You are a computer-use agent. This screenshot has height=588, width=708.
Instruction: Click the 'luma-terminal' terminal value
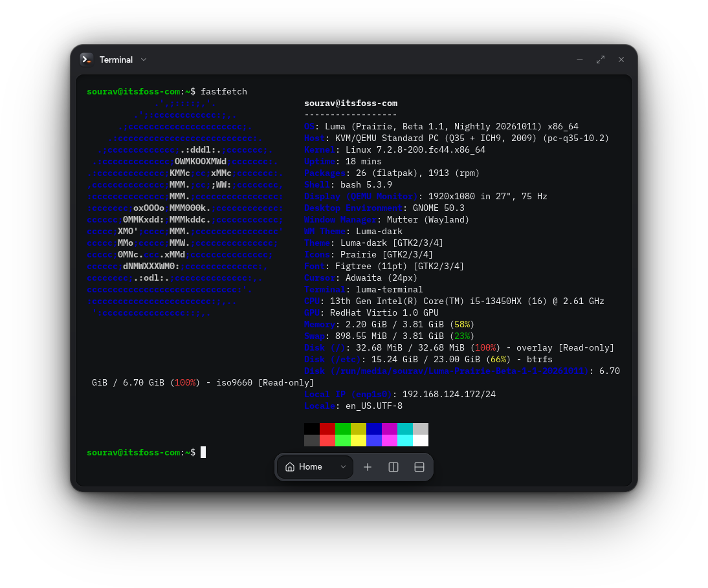[x=390, y=290]
